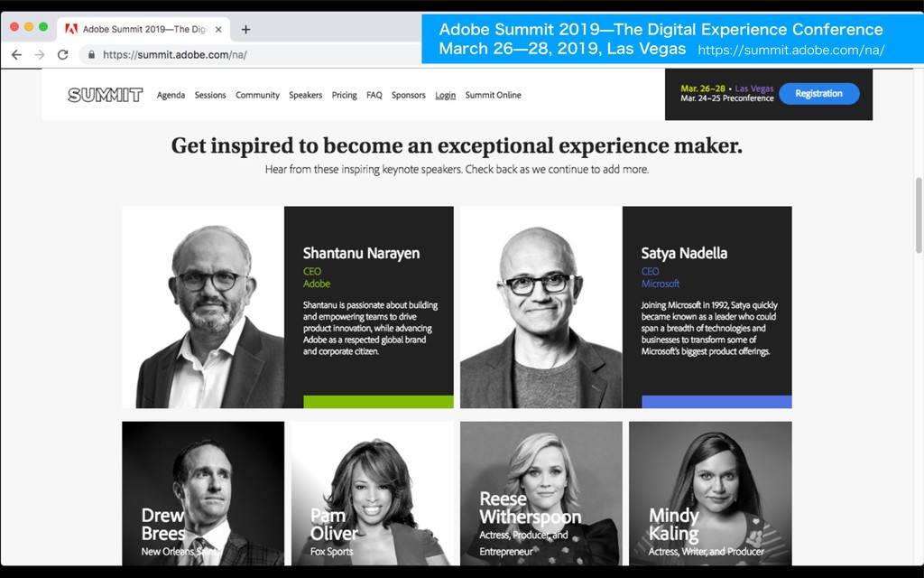924x578 pixels.
Task: Select the Reese Witherspoon speaker tile
Action: coord(541,493)
